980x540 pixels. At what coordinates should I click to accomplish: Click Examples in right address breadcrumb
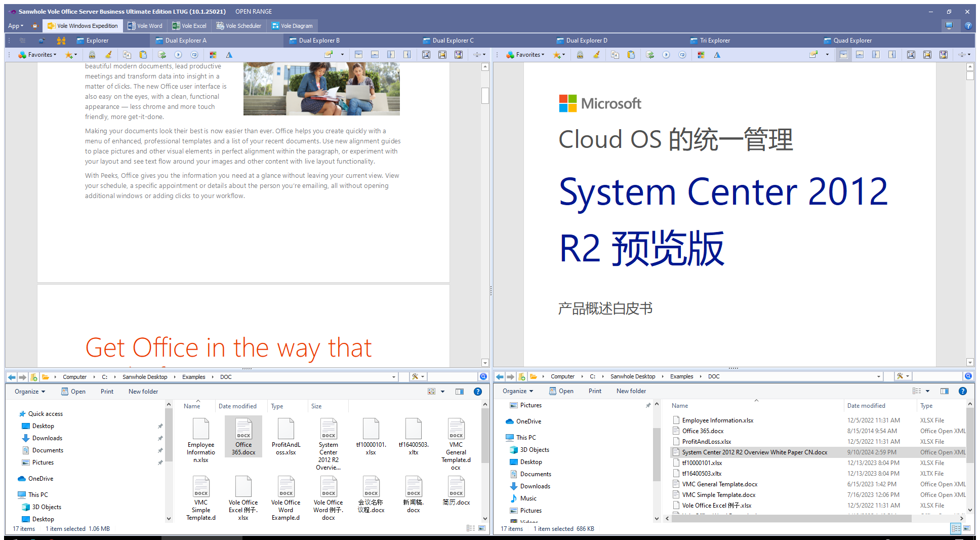681,376
